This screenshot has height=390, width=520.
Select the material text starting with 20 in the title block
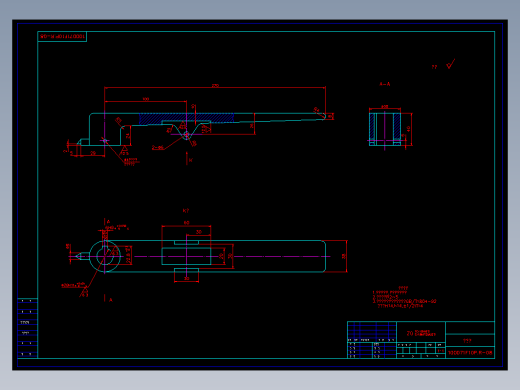[421, 333]
